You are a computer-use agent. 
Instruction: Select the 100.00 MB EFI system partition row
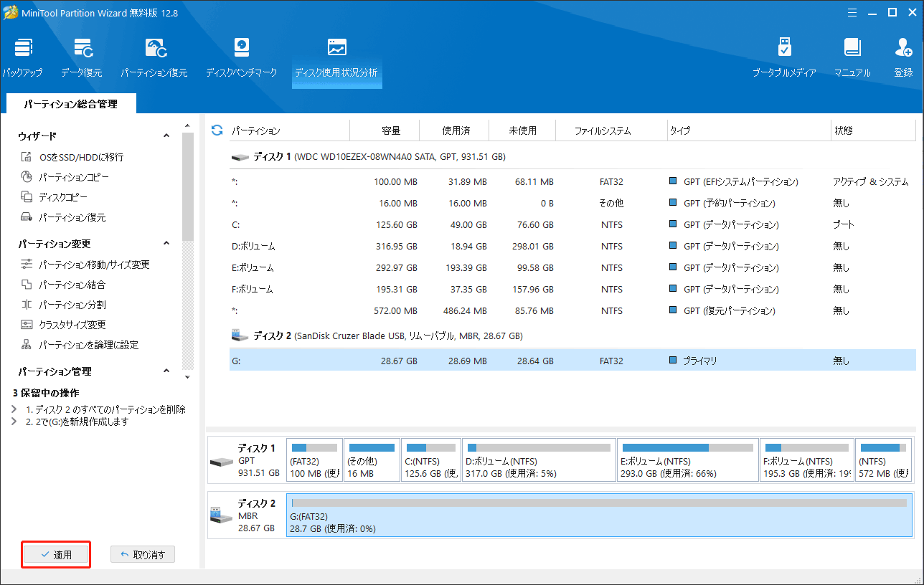(572, 181)
